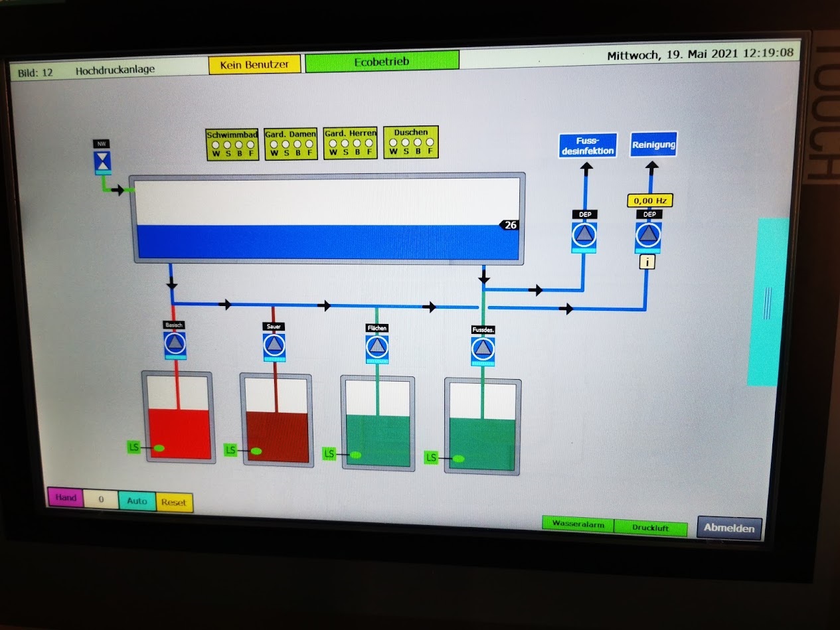Click the main water tank level marker 26
840x630 pixels.
pos(509,225)
